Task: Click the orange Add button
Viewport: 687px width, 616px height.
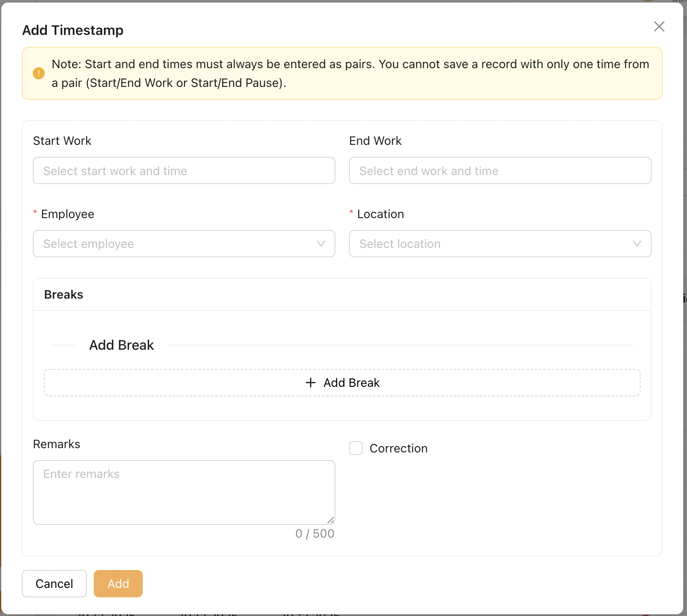Action: tap(118, 584)
